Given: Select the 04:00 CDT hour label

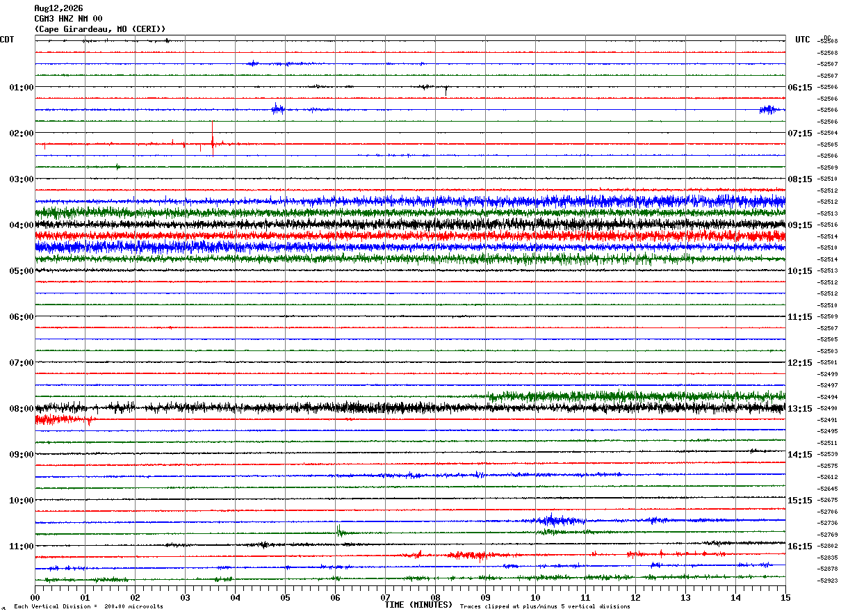Looking at the screenshot, I should (22, 225).
